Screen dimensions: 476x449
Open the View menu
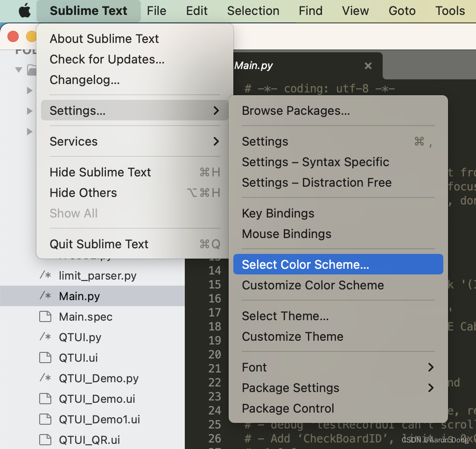(x=356, y=11)
